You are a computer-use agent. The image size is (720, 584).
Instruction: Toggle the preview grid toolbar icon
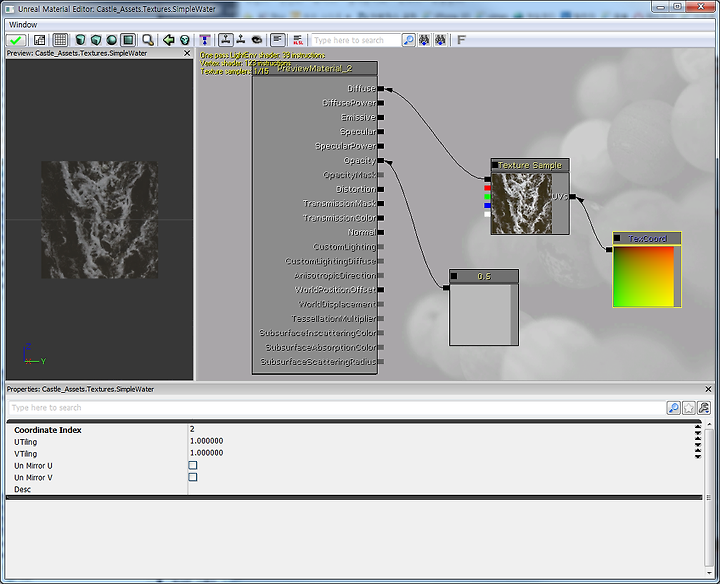[60, 40]
